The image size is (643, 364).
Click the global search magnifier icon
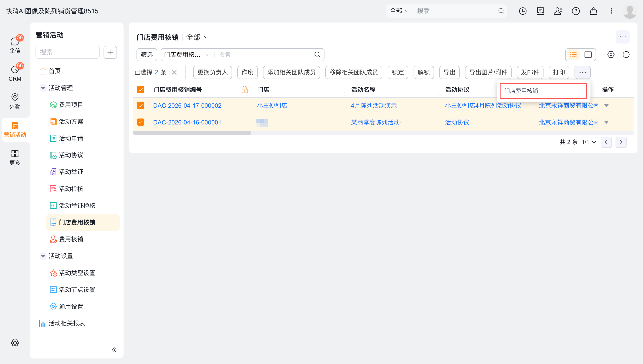coord(501,11)
